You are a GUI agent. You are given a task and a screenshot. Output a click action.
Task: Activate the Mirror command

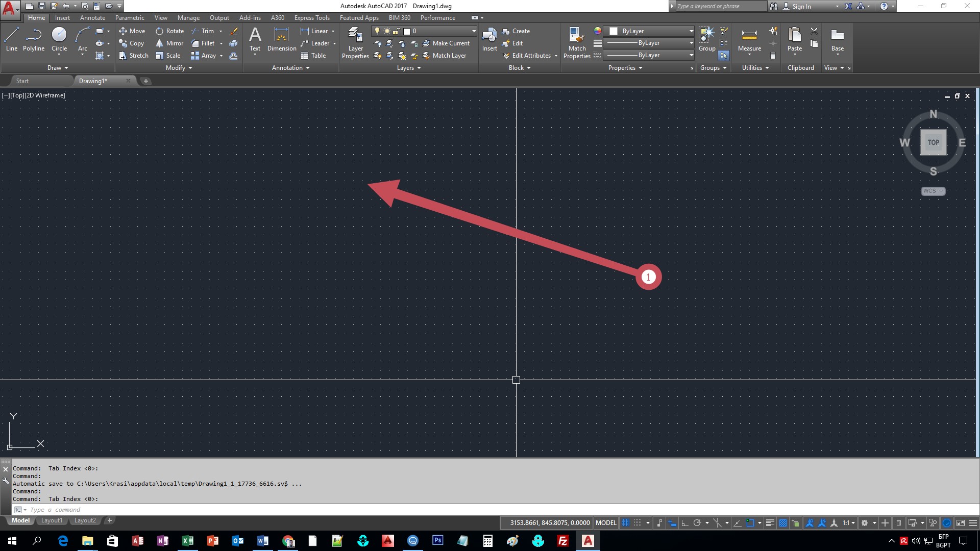(169, 43)
